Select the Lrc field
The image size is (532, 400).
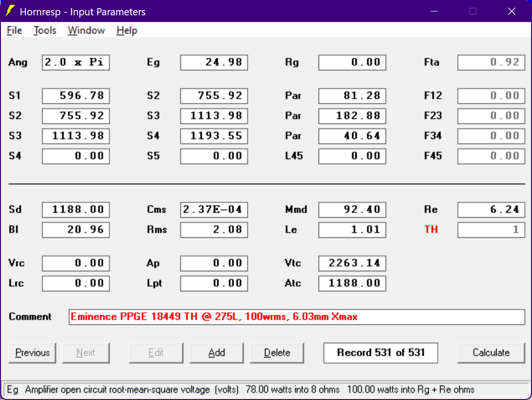coord(76,283)
